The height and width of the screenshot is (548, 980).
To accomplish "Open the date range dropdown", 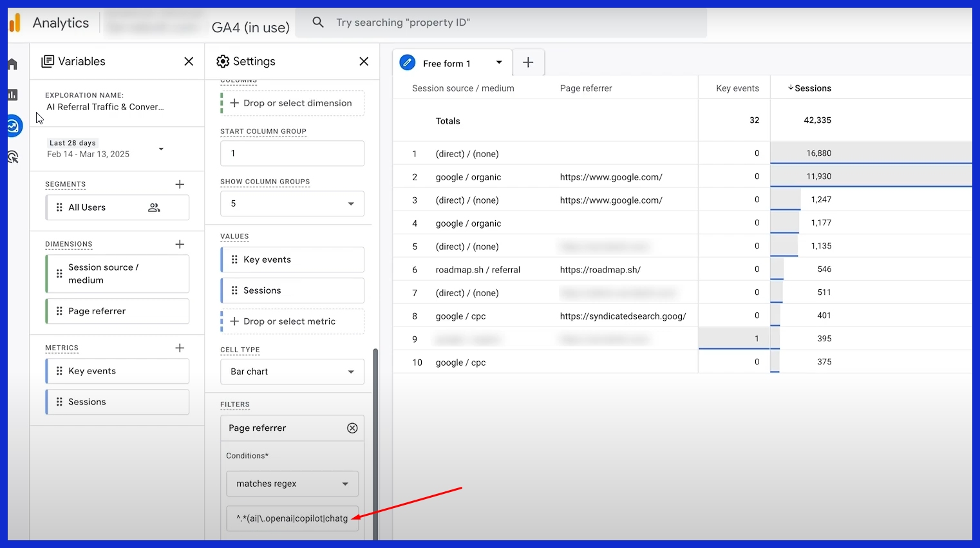I will tap(161, 149).
